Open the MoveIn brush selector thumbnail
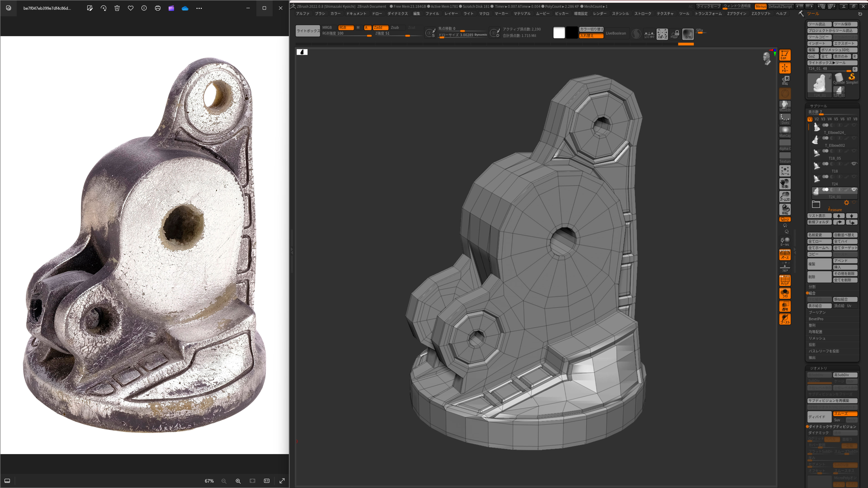868x488 pixels. click(785, 106)
